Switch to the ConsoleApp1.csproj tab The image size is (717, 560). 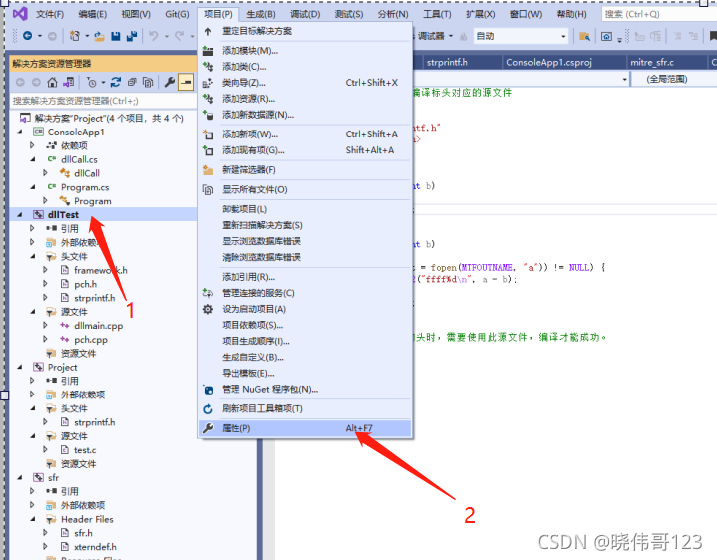pos(549,63)
